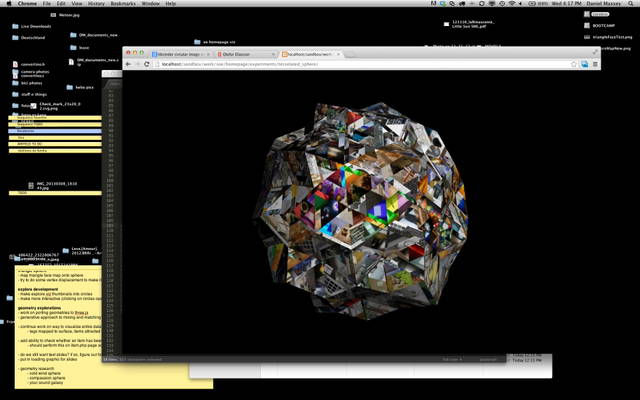The width and height of the screenshot is (640, 400).
Task: Select the Live Downloads folder on desktop
Action: (x=32, y=26)
